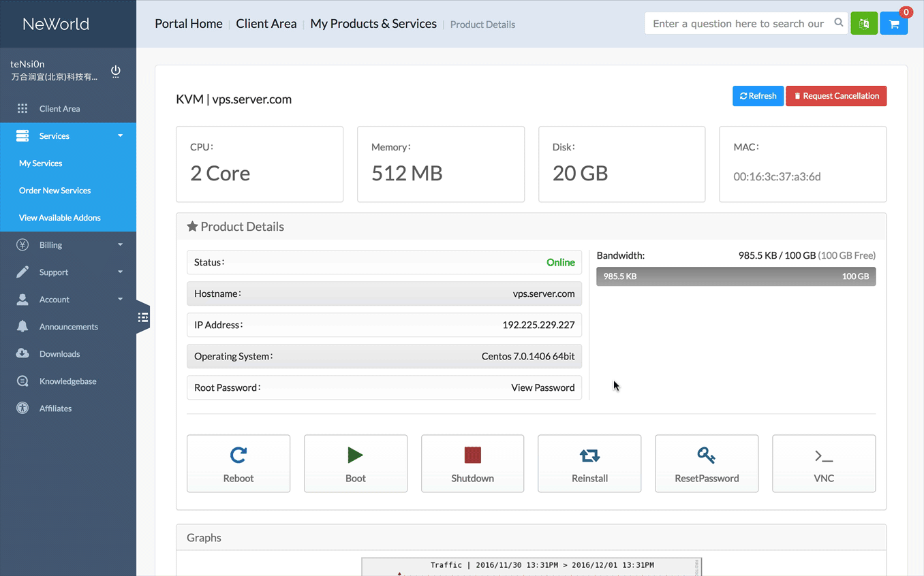
Task: Click the IP address 192.225.229.227
Action: [x=538, y=325]
